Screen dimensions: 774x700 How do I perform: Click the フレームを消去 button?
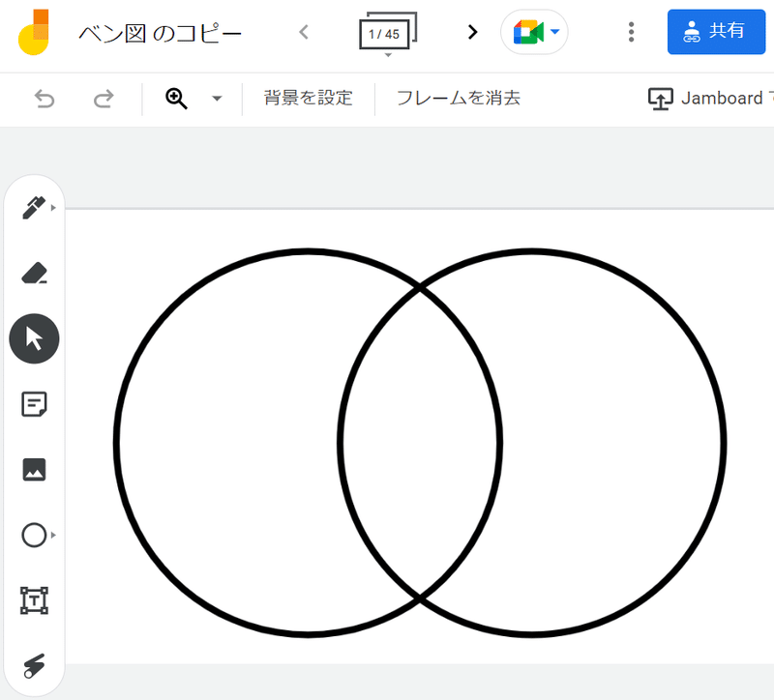coord(459,98)
